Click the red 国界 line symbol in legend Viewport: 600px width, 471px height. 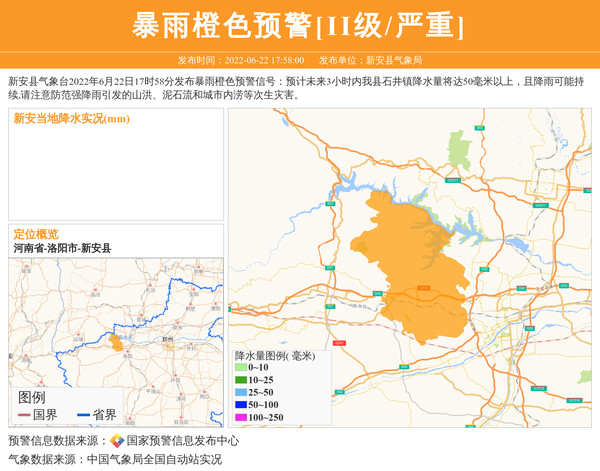pos(23,415)
